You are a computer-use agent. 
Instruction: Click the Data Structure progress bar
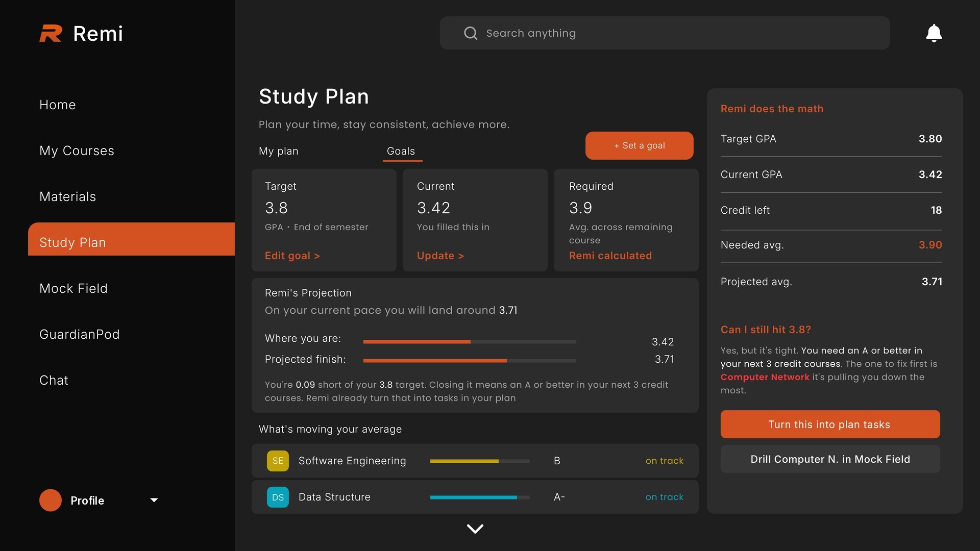tap(480, 497)
